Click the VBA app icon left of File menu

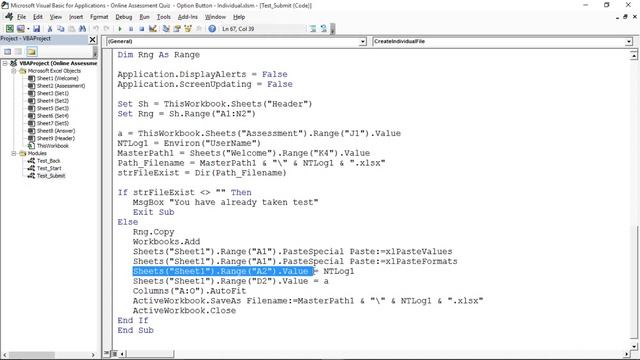point(9,17)
